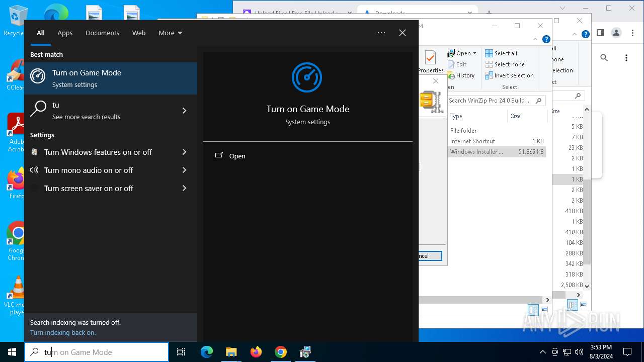Click the Chrome profile avatar icon
Viewport: 644px width, 362px height.
(616, 33)
